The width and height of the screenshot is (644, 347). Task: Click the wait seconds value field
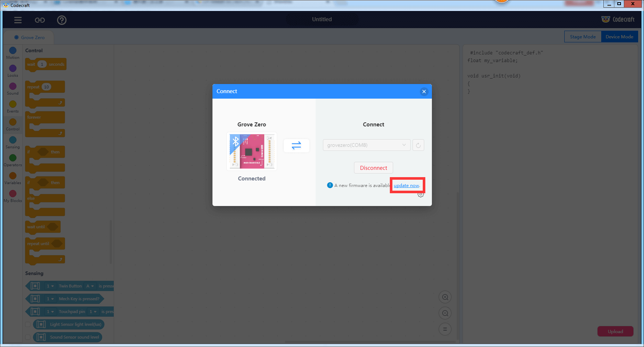(42, 64)
